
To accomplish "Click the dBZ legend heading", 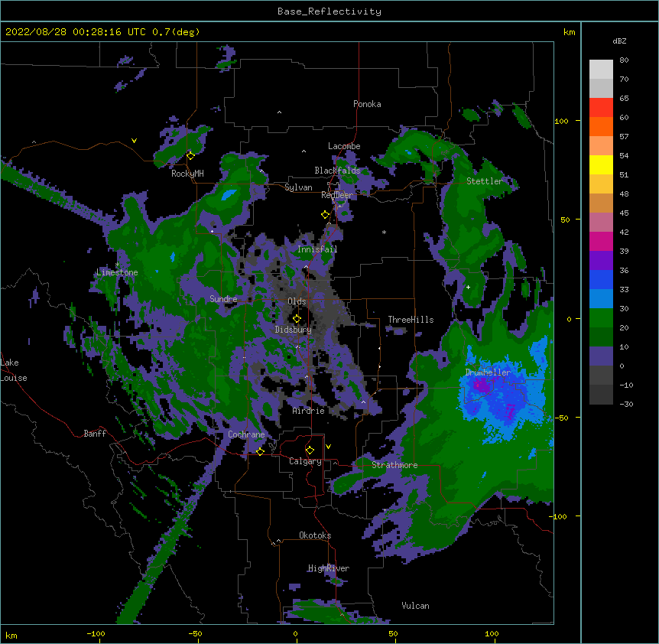I will 619,41.
